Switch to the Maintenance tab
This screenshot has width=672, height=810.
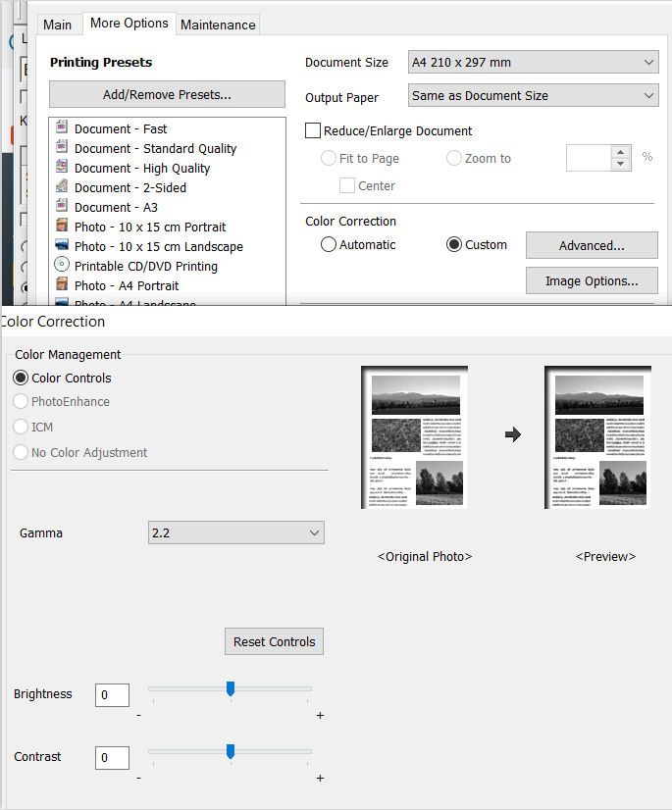coord(218,25)
